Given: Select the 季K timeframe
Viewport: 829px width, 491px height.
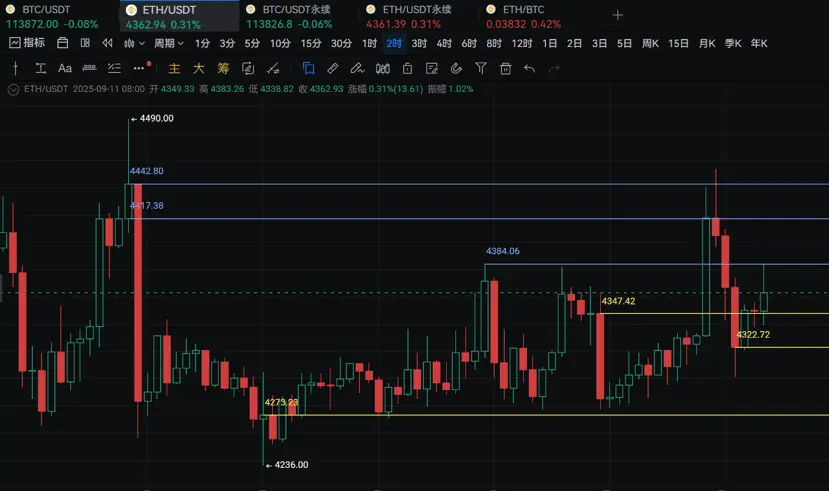Looking at the screenshot, I should coord(733,43).
